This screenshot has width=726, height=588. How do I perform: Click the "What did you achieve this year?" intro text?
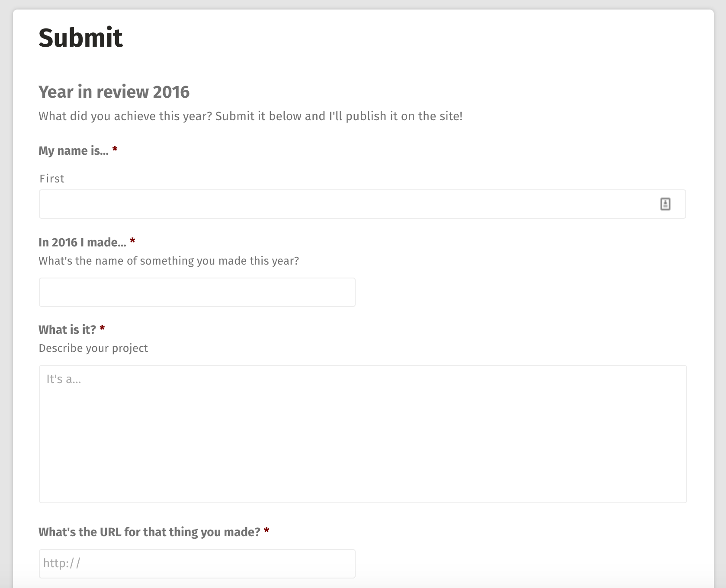[x=250, y=116]
